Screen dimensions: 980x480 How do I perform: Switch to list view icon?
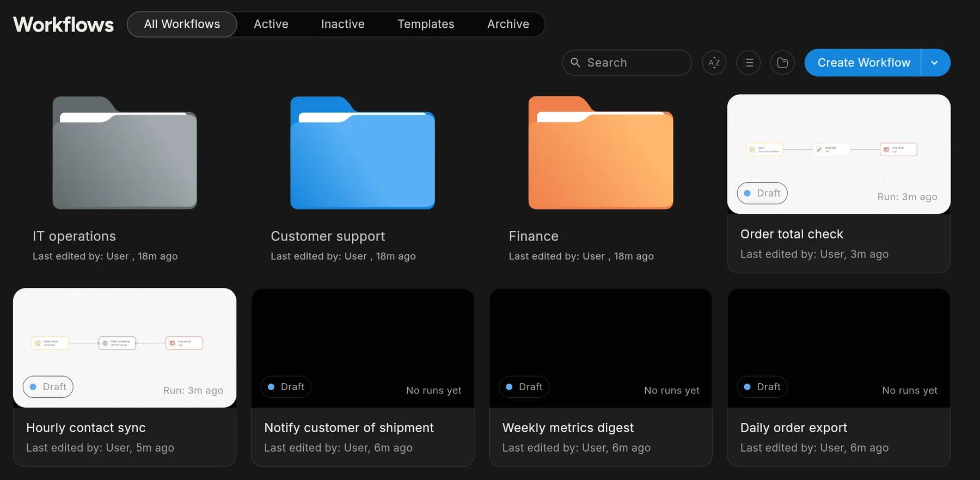coord(748,63)
